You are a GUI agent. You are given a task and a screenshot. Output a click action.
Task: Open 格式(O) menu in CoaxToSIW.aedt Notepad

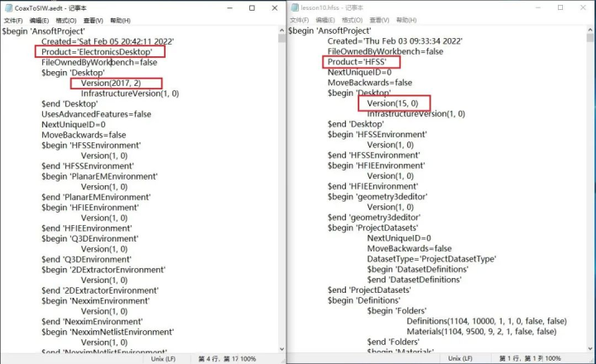tap(66, 21)
